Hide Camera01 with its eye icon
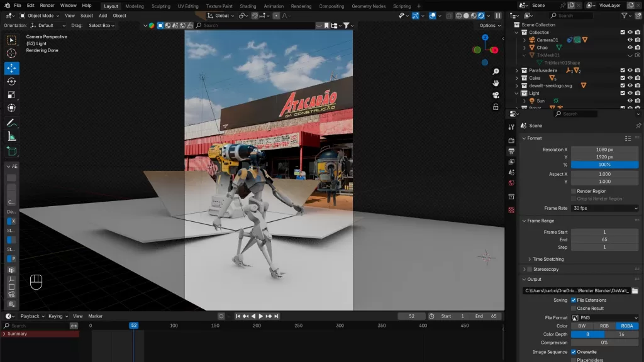The width and height of the screenshot is (644, 362). [x=630, y=40]
